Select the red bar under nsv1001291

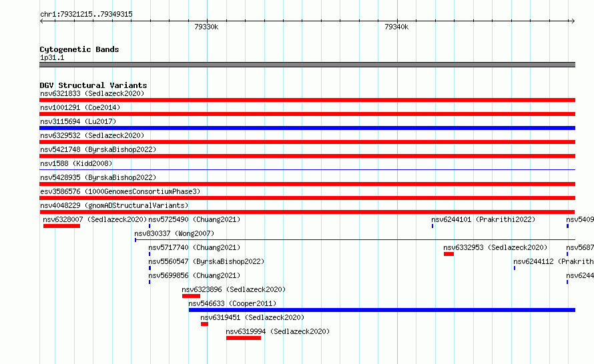(x=307, y=114)
